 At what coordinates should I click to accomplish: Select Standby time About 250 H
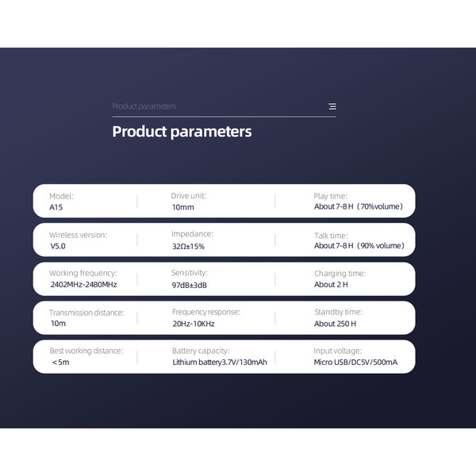338,318
